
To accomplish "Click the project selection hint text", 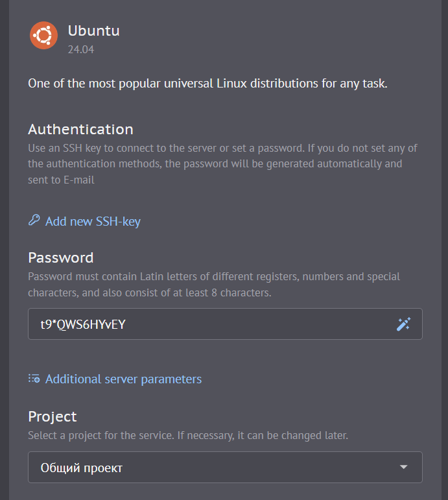I will (x=188, y=436).
